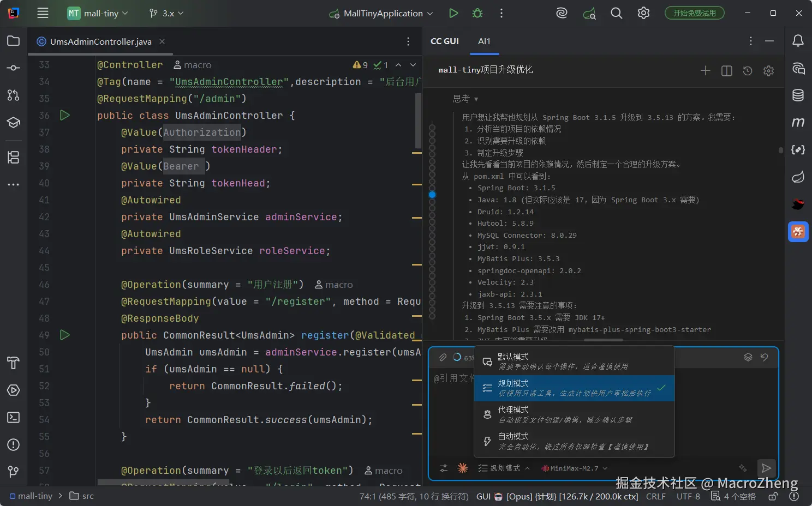The height and width of the screenshot is (506, 812).
Task: Click the UTF-8 encoding status
Action: point(688,496)
